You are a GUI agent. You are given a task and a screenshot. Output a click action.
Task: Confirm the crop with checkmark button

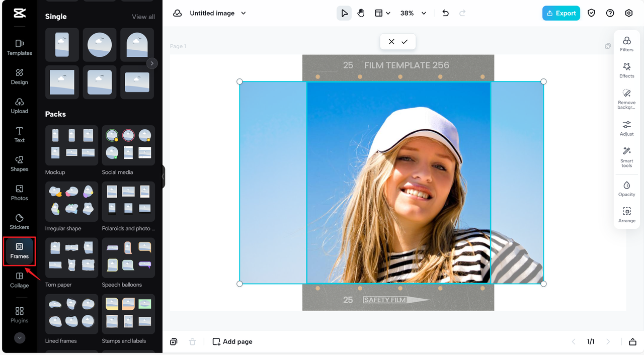(x=405, y=42)
